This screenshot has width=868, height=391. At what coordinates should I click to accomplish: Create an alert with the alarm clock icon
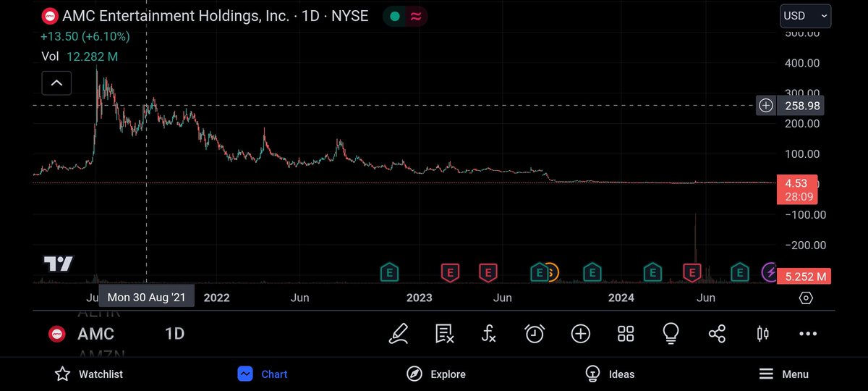tap(535, 333)
